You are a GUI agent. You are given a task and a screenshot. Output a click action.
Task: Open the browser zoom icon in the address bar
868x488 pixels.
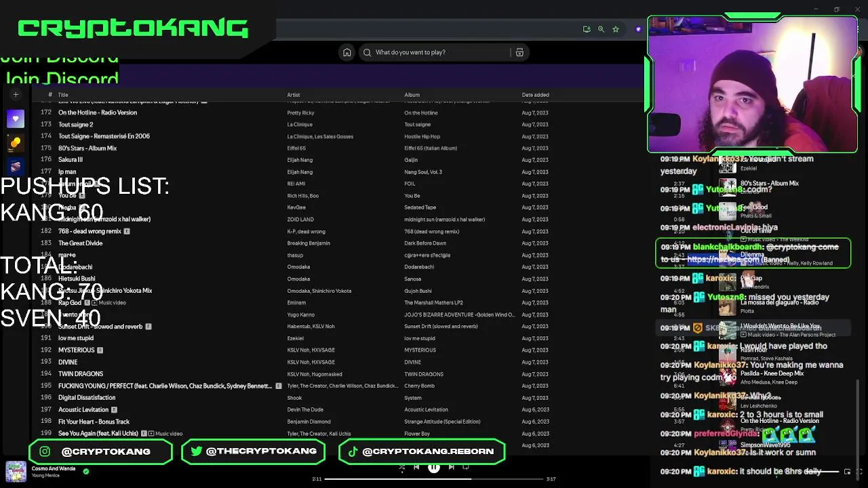(601, 29)
